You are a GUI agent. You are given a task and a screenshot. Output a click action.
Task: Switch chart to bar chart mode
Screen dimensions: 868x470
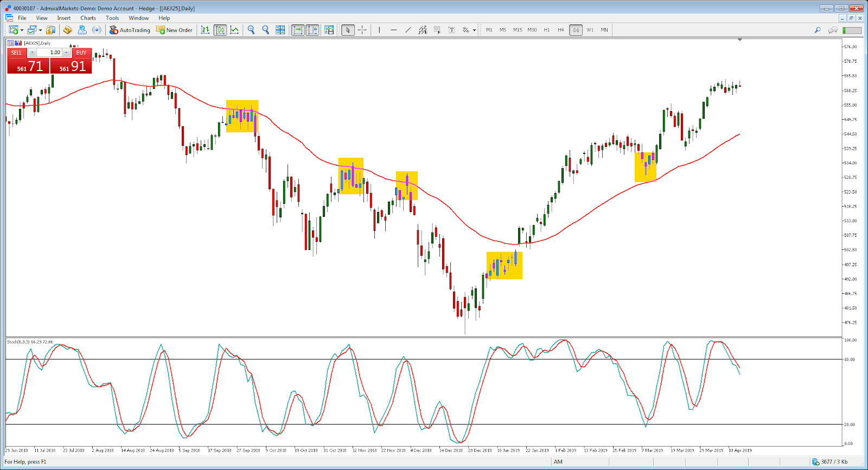point(205,30)
